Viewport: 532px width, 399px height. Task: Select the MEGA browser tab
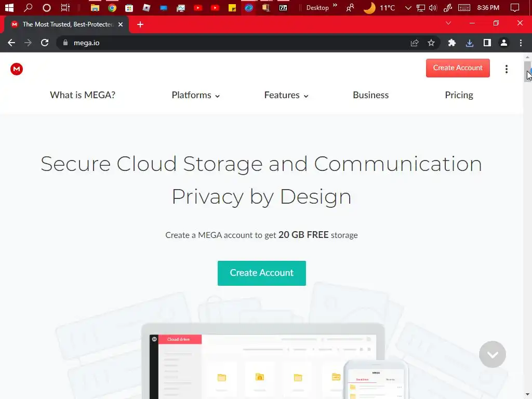pos(67,24)
